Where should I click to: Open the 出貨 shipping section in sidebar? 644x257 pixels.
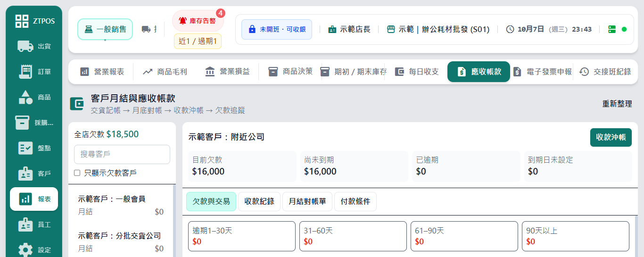point(34,46)
